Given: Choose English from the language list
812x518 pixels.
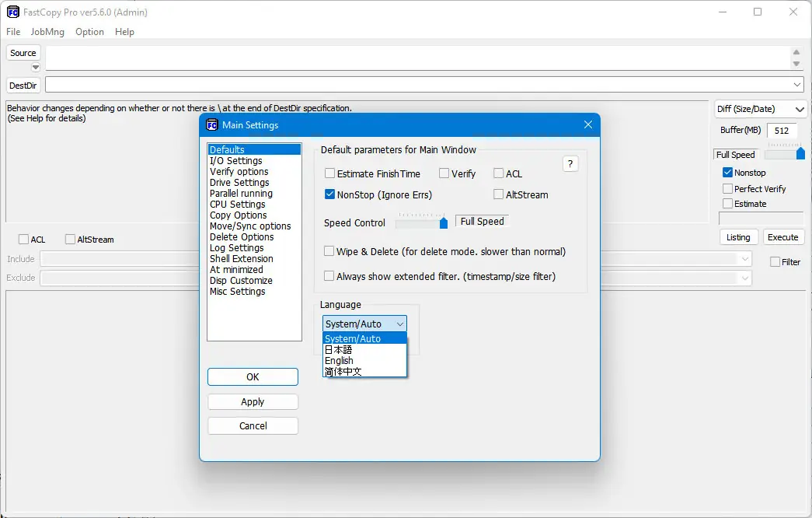Looking at the screenshot, I should pos(364,361).
